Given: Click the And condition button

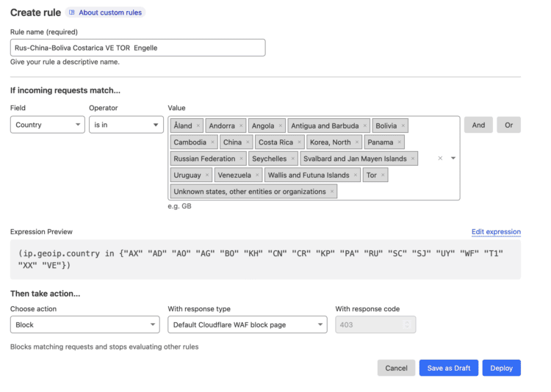Looking at the screenshot, I should 478,125.
